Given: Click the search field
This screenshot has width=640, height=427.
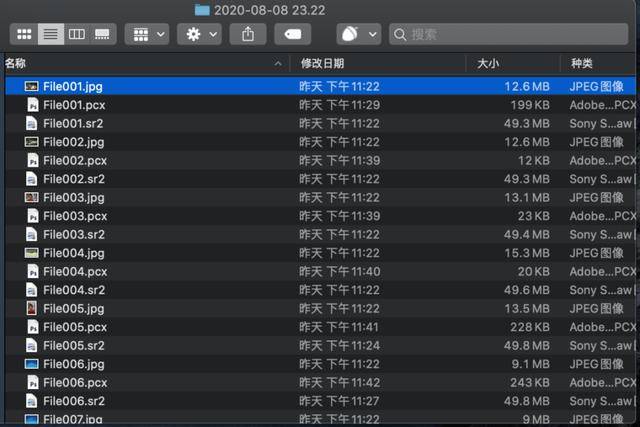Looking at the screenshot, I should [510, 34].
